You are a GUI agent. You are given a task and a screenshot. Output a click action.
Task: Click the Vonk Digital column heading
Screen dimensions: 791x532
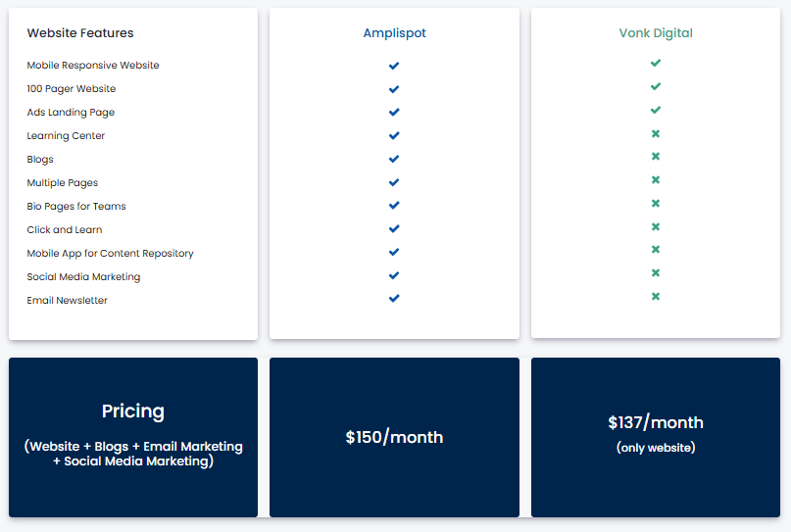[x=656, y=33]
